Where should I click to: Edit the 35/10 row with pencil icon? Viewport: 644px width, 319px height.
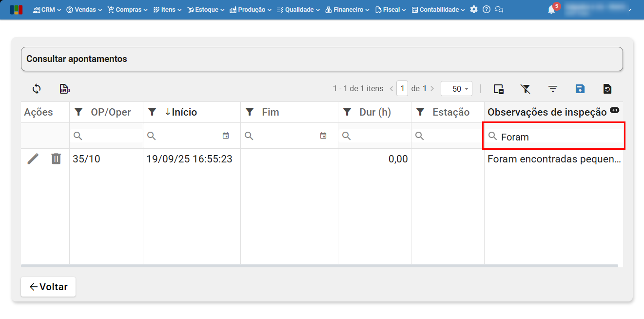coord(33,159)
